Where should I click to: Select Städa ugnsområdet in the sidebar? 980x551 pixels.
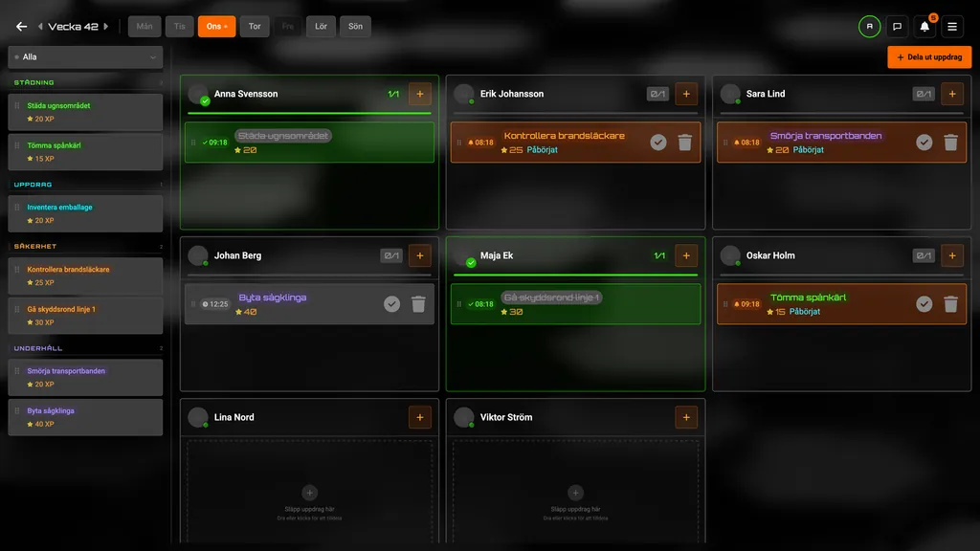point(85,112)
